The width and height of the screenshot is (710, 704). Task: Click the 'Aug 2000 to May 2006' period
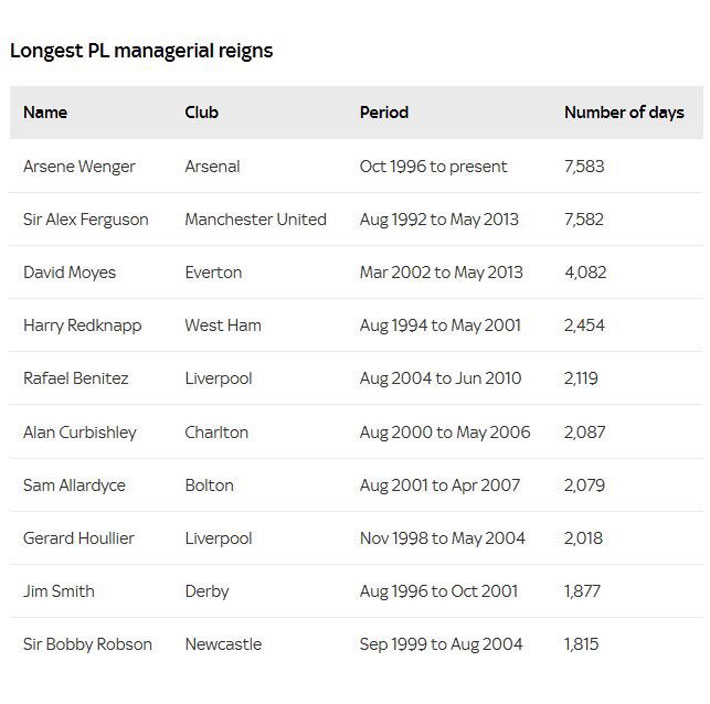445,432
